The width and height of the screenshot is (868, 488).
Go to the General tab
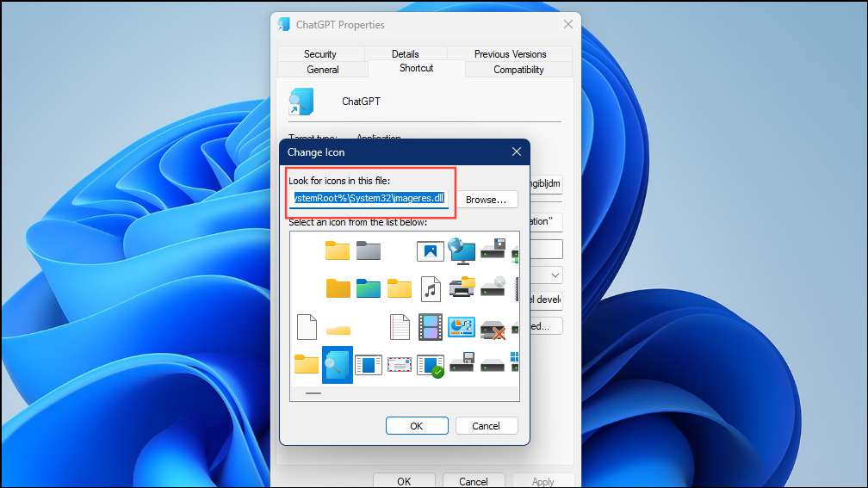tap(323, 69)
